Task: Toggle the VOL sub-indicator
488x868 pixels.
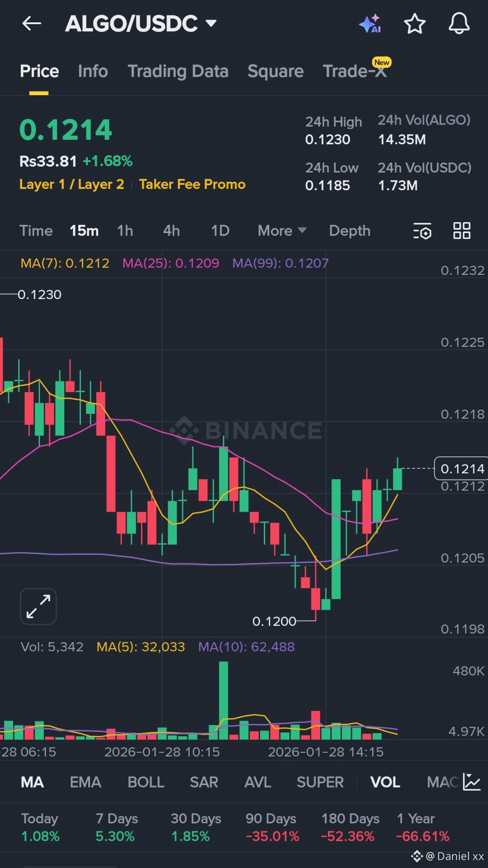Action: pos(385,782)
